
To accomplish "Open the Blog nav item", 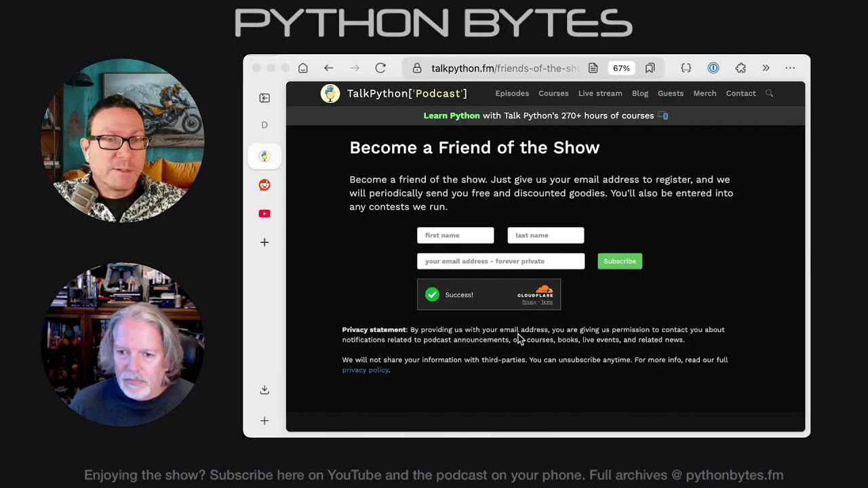I will [640, 94].
